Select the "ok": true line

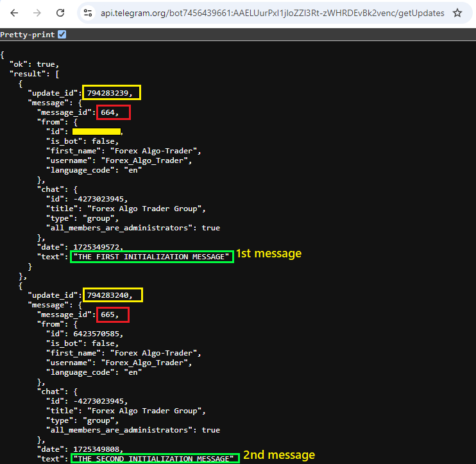tap(34, 64)
